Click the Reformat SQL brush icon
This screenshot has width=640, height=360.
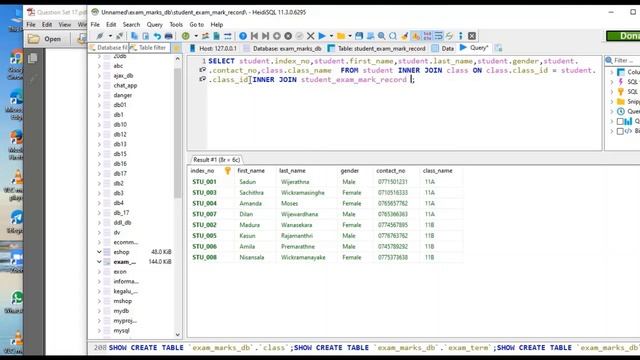coord(404,36)
